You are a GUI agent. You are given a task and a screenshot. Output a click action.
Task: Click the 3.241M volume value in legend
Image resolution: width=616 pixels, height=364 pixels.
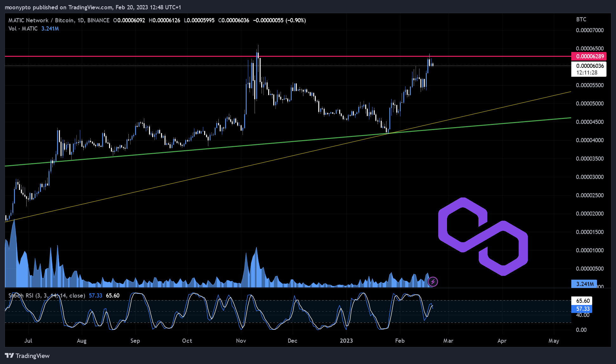(x=50, y=29)
